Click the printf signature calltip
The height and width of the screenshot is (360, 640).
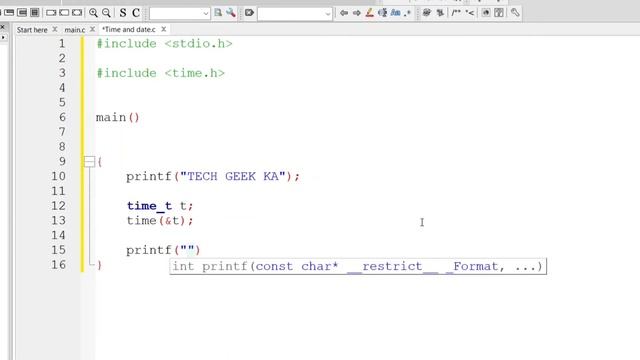pyautogui.click(x=358, y=267)
